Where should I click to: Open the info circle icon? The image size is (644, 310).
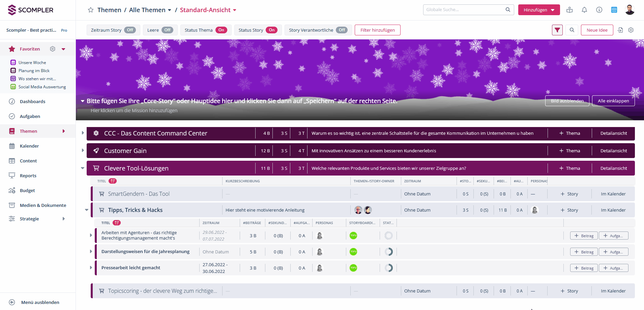[x=599, y=10]
